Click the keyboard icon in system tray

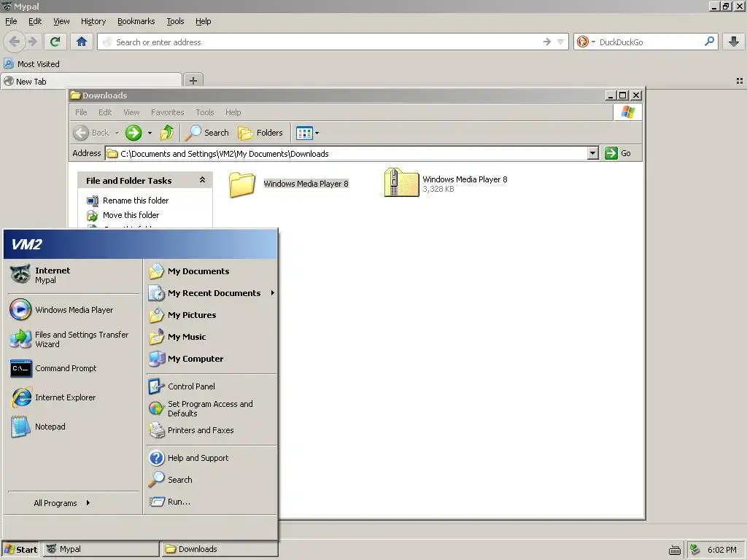[675, 550]
